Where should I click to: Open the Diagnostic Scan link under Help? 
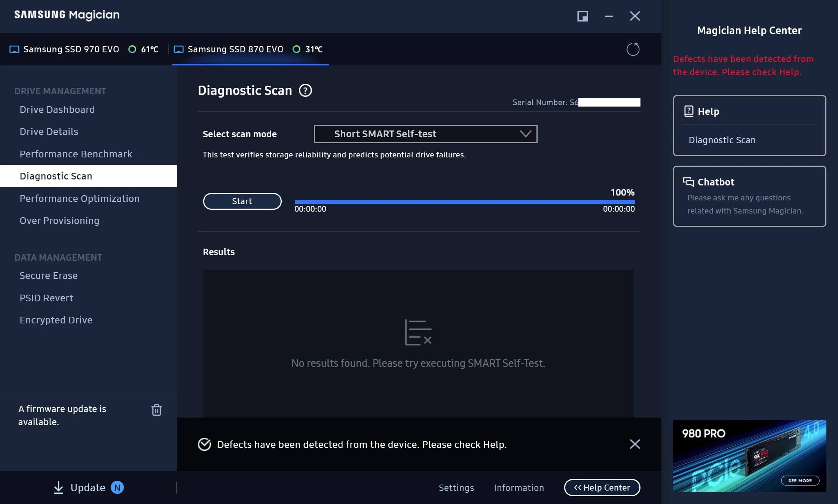(722, 140)
